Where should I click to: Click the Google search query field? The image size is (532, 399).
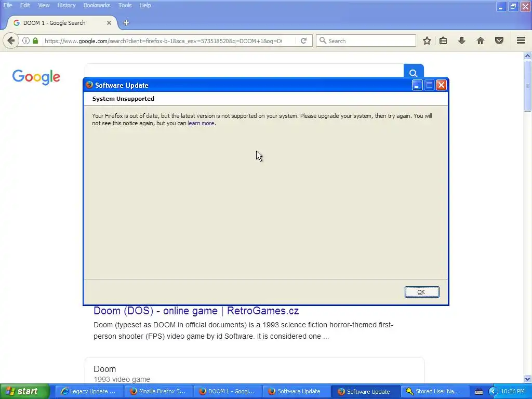point(244,71)
